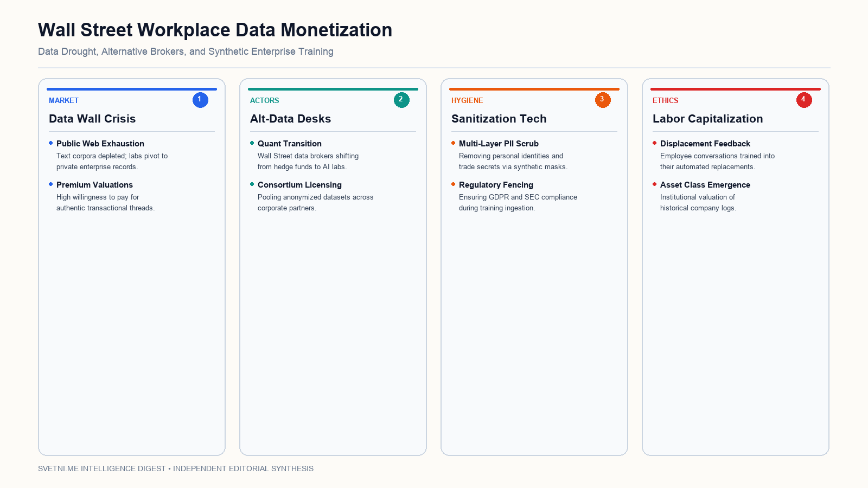
Task: Click the description 'Institutional valuation of'
Action: 698,197
